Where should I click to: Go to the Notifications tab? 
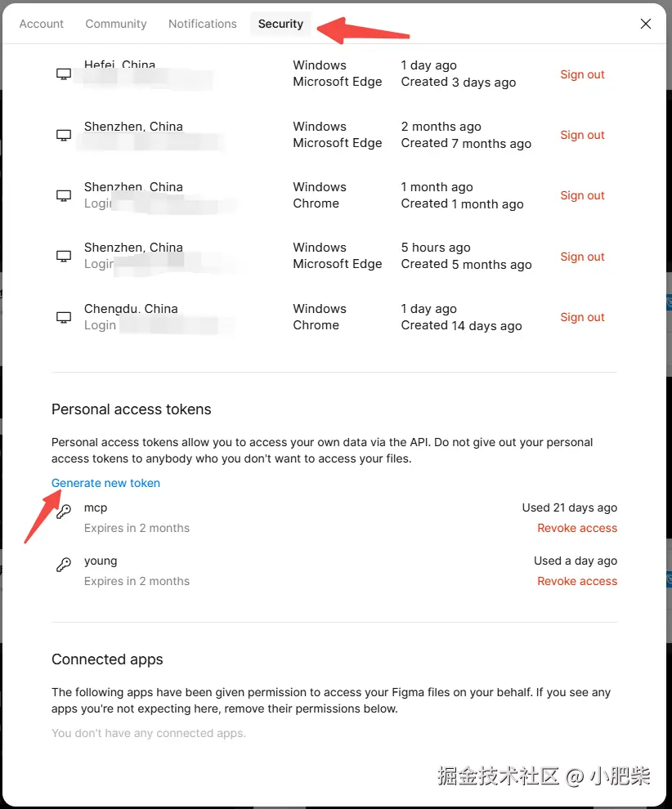tap(202, 24)
